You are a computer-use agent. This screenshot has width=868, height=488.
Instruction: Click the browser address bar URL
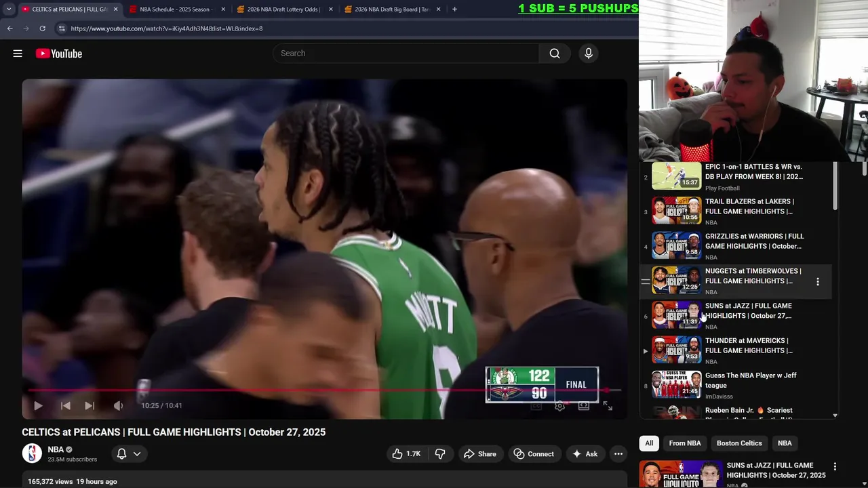pyautogui.click(x=166, y=28)
